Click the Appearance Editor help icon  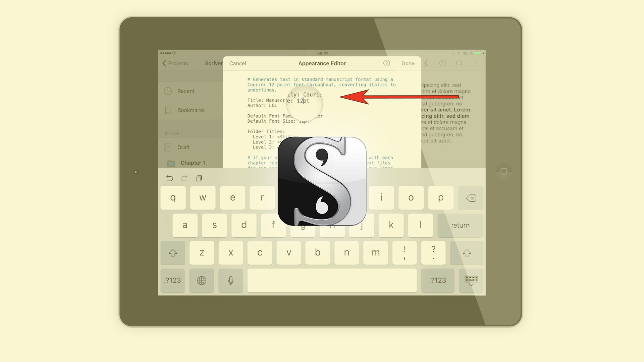[386, 63]
